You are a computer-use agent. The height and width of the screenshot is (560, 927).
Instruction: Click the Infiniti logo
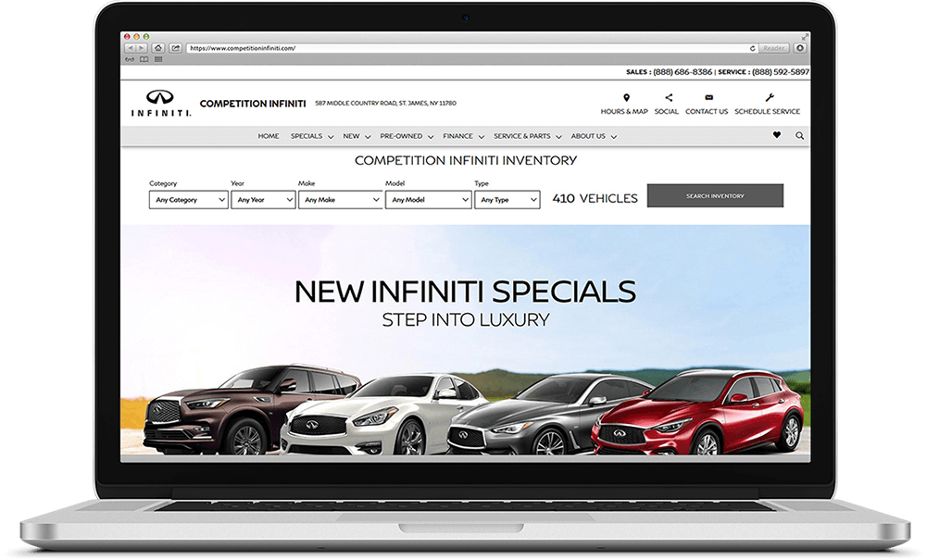point(161,104)
